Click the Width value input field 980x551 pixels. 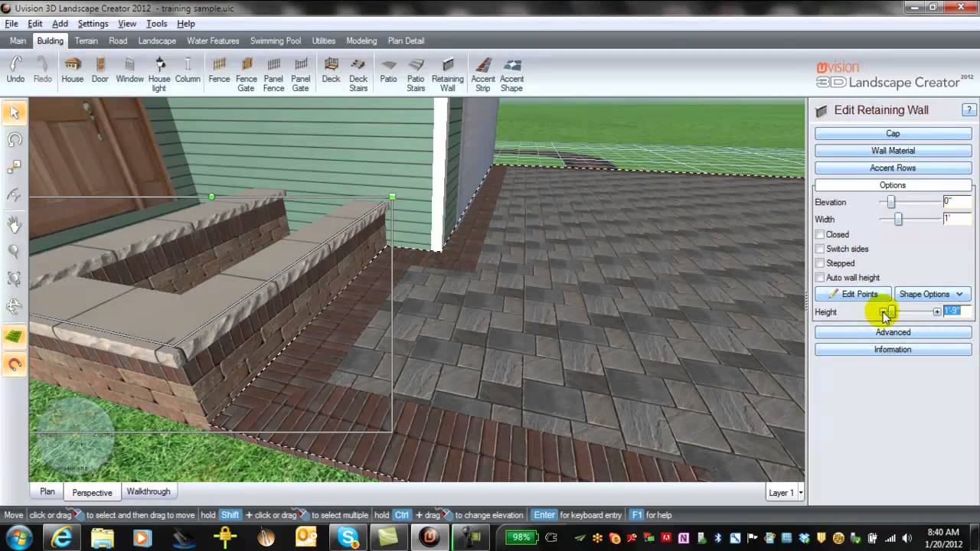pos(957,219)
